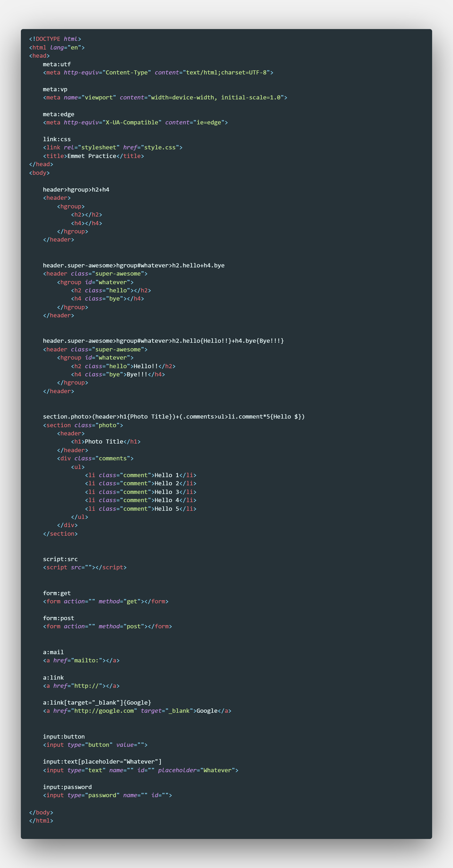Screen dimensions: 453x868
Task: Click the "style.css" href value
Action: pos(160,148)
